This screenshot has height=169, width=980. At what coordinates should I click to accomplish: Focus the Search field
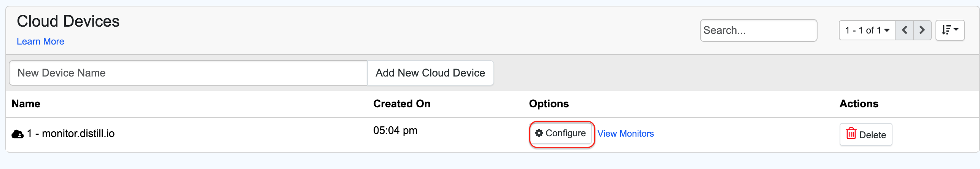758,30
